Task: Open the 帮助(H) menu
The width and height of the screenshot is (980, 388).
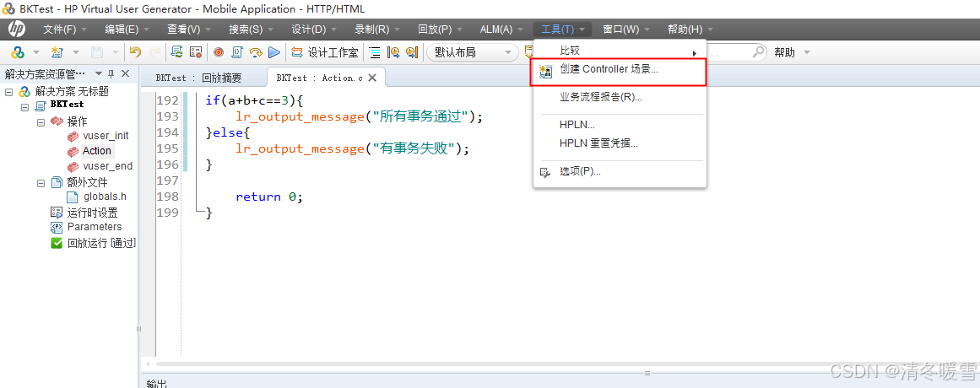Action: (x=690, y=29)
